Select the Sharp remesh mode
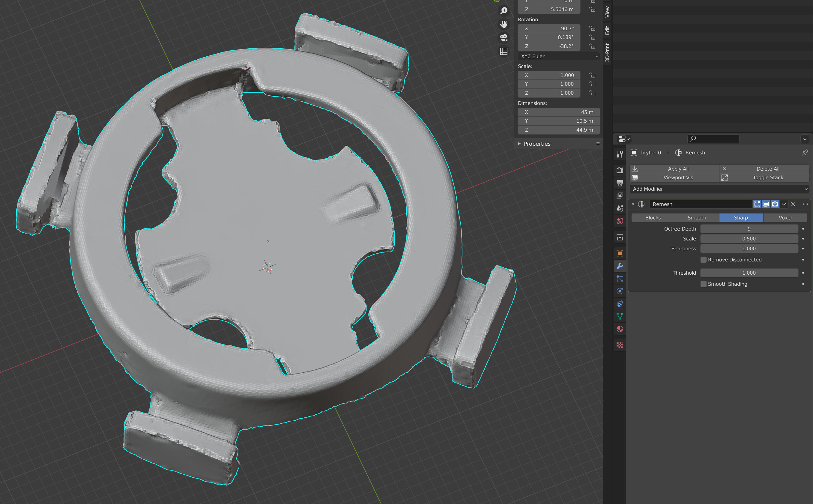Viewport: 813px width, 504px height. [741, 218]
